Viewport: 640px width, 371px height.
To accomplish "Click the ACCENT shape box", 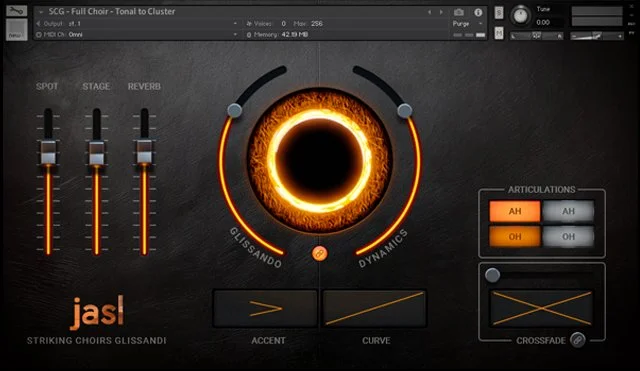I will pos(265,309).
